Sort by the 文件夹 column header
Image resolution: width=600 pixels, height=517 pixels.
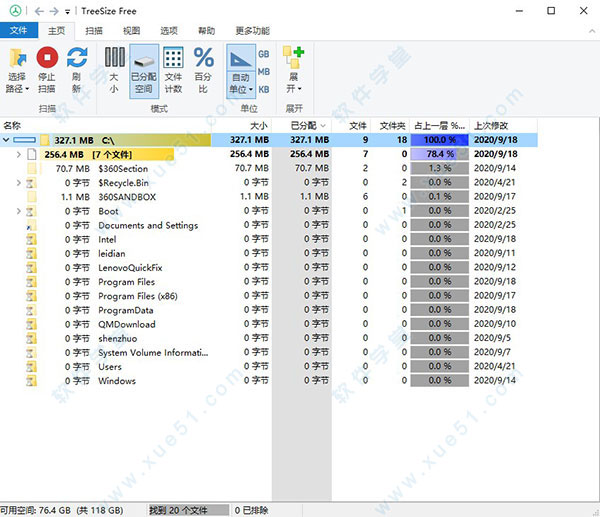[393, 125]
